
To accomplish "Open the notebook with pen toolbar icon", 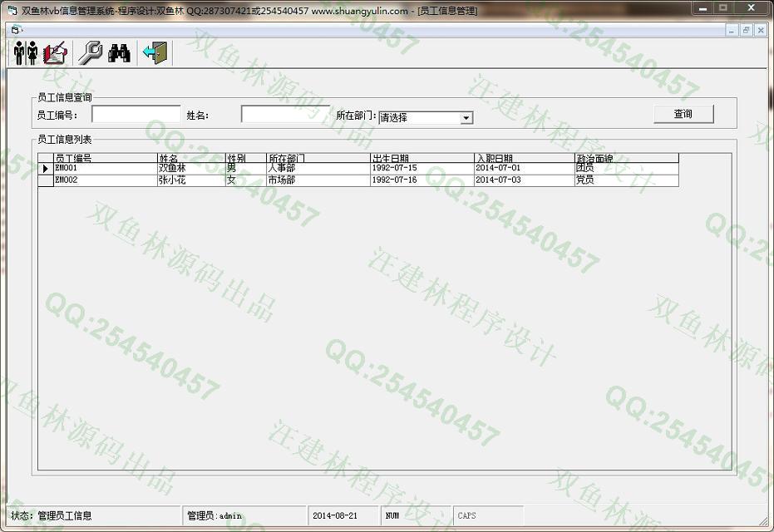I will coord(56,53).
